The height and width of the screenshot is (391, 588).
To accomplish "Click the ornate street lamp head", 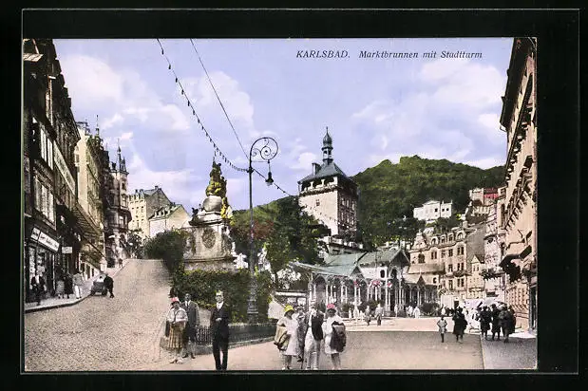I will click(263, 150).
